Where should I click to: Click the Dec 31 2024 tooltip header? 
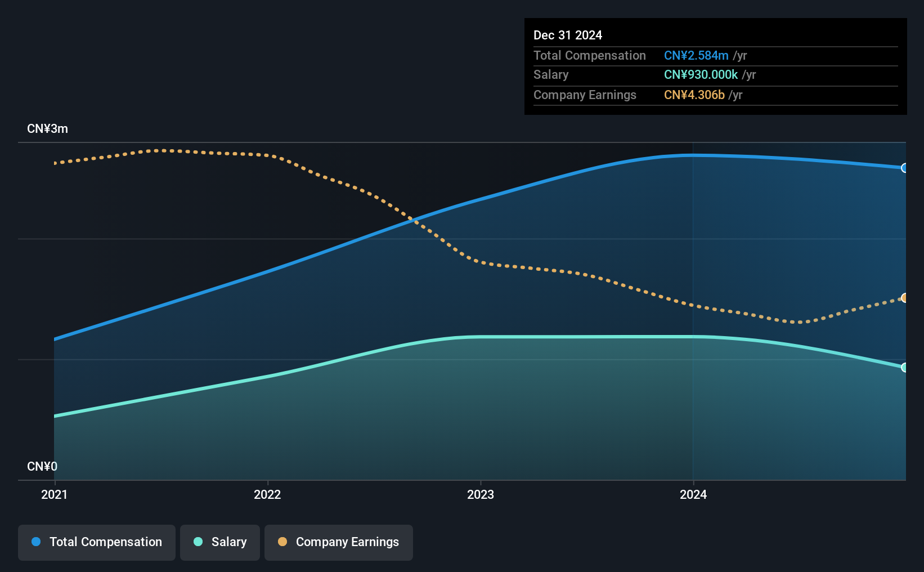568,35
